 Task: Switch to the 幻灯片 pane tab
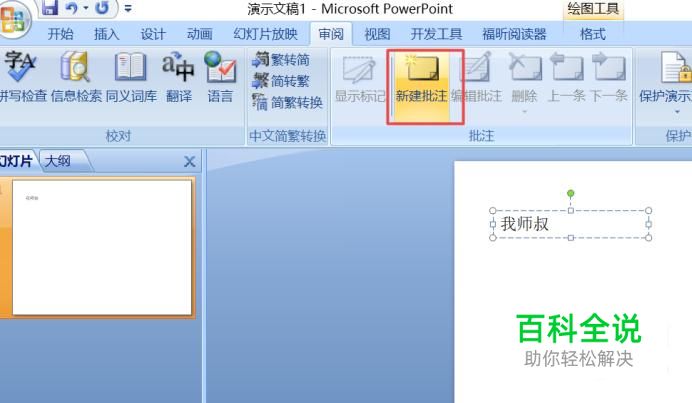[x=16, y=161]
